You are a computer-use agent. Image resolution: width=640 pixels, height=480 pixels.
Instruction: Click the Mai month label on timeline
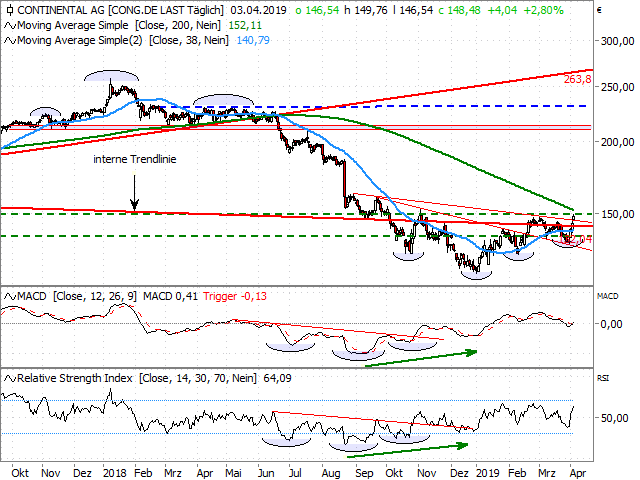(233, 473)
